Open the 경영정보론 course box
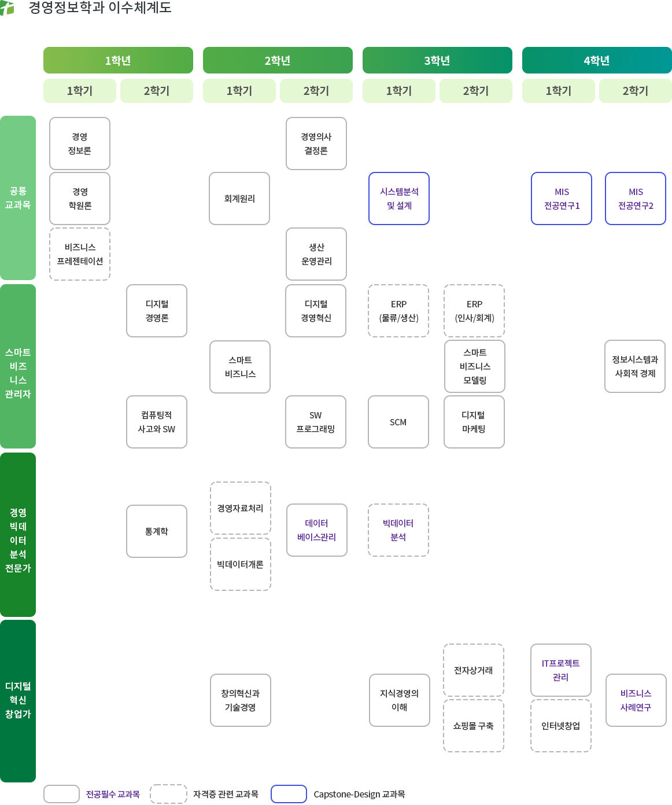672x805 pixels. click(80, 144)
